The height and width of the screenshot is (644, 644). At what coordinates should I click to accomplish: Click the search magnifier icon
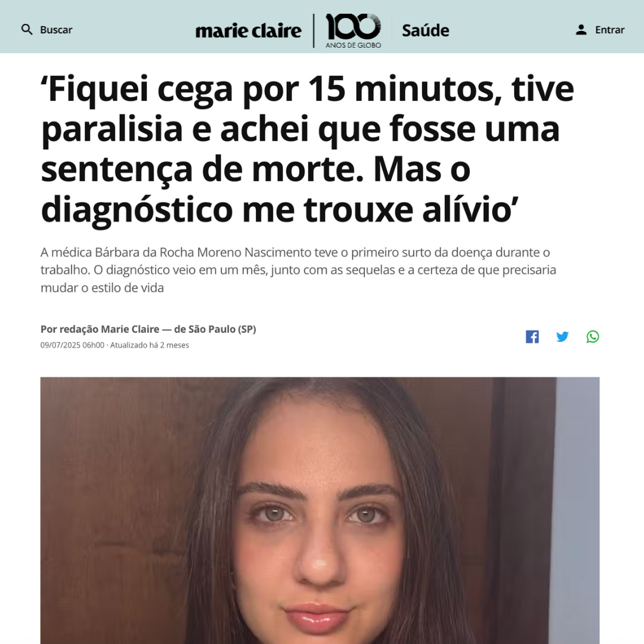(x=27, y=30)
